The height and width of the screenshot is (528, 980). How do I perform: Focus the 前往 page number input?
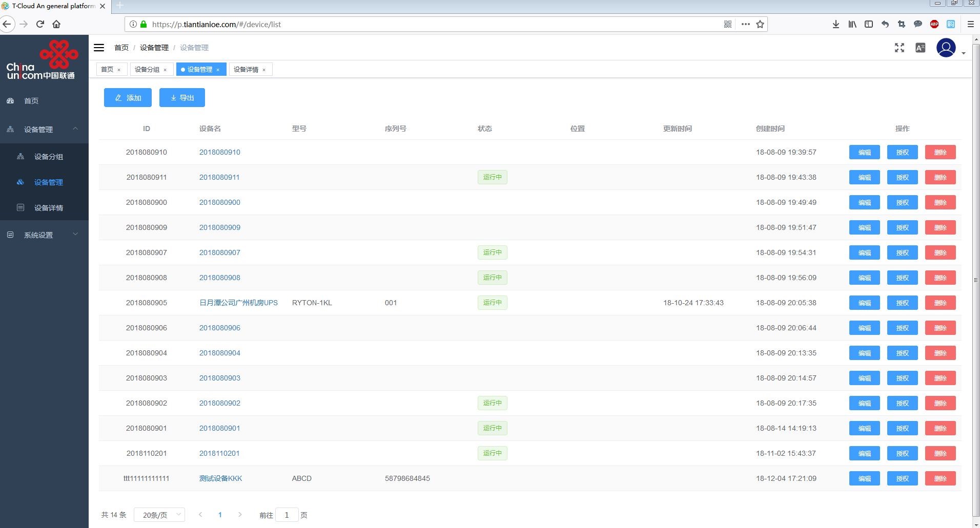click(x=287, y=515)
